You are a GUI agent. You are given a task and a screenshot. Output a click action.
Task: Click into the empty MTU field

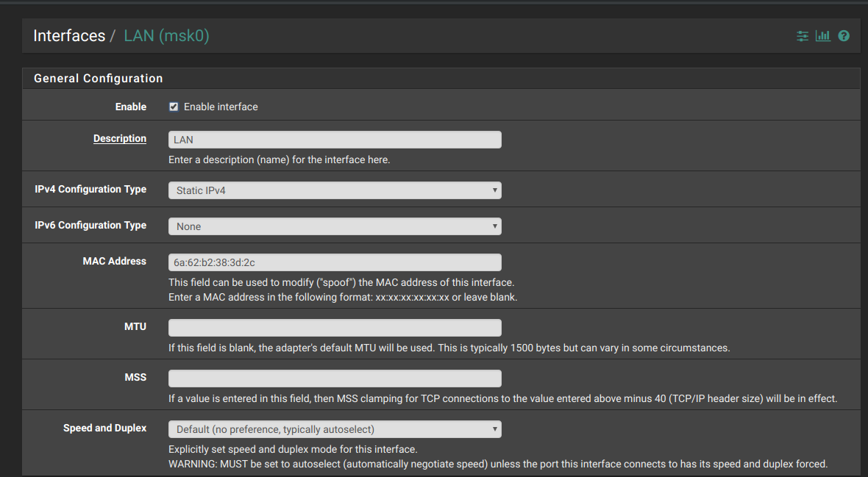pyautogui.click(x=335, y=328)
